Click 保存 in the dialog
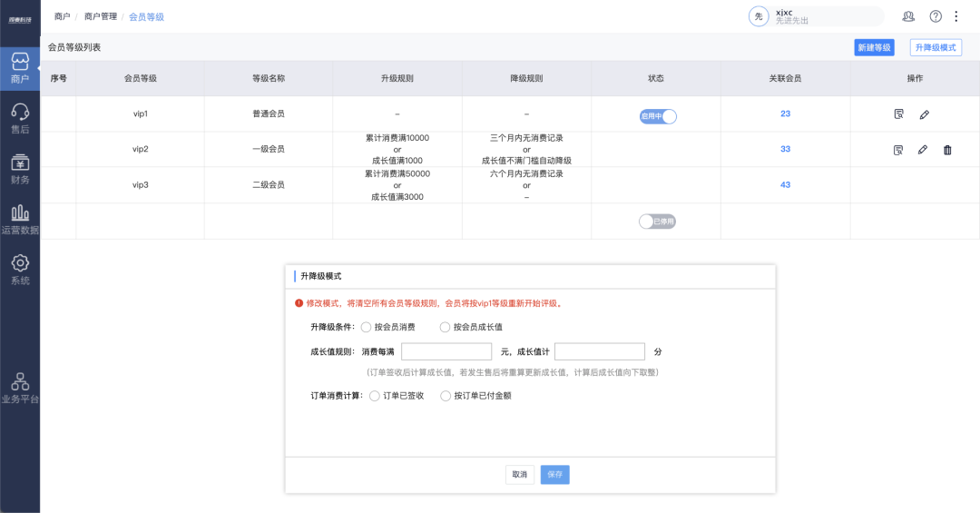 click(x=555, y=474)
